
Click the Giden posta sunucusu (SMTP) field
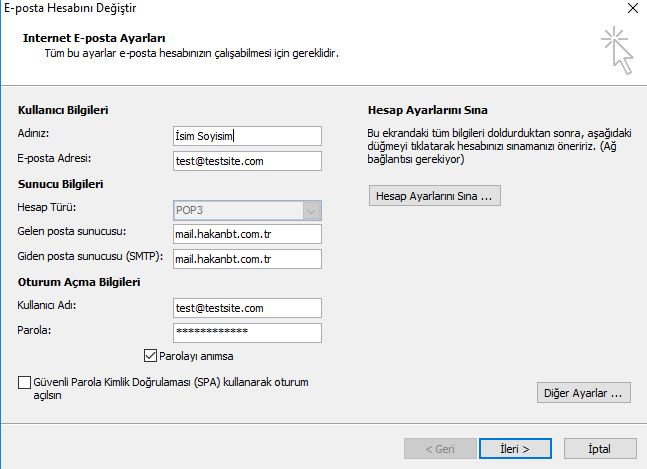tap(247, 259)
